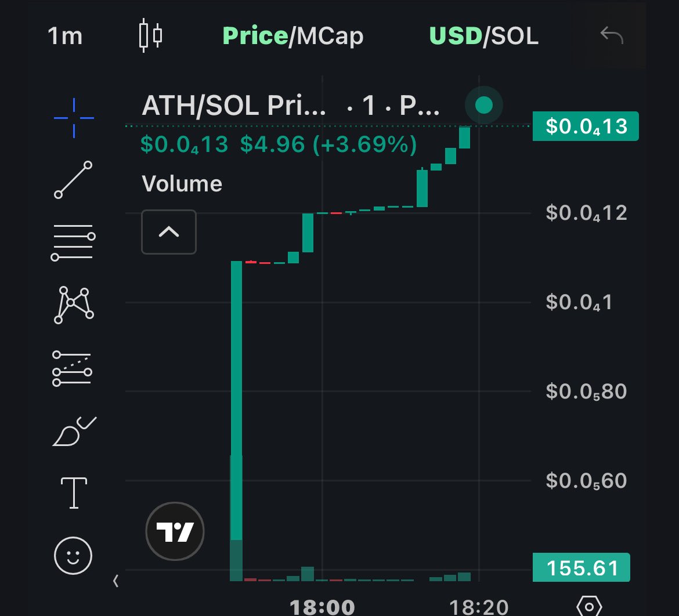Screen dimensions: 679x616
Task: Select the crosshair cursor tool
Action: coord(74,118)
